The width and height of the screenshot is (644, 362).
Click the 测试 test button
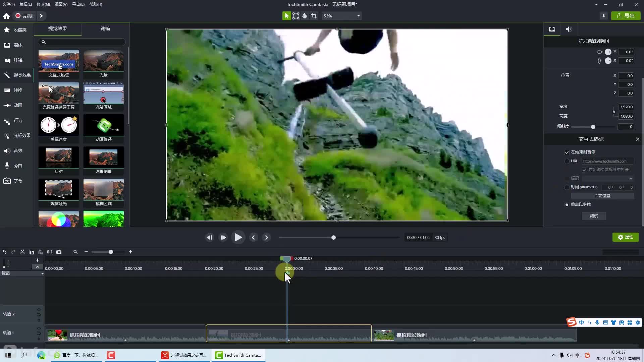[x=594, y=216]
